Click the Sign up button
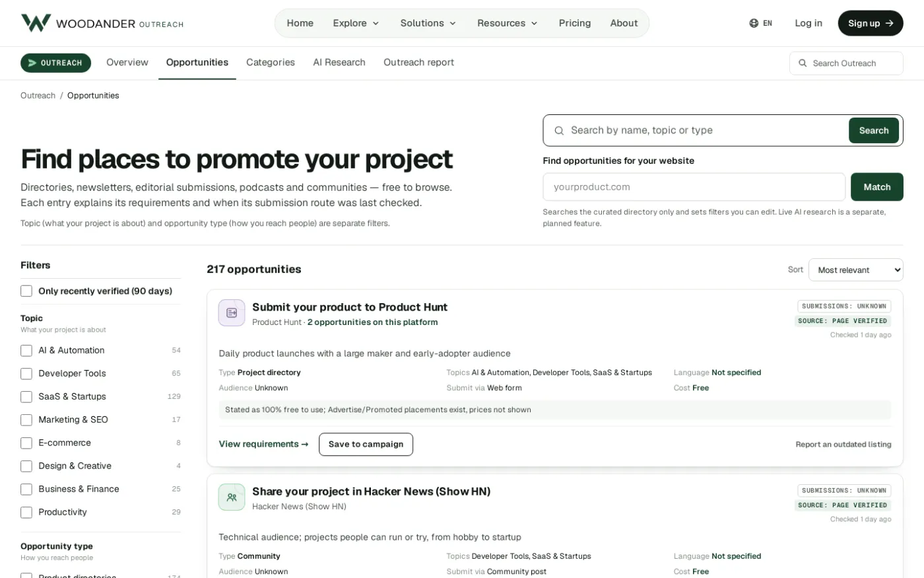The image size is (924, 578). pyautogui.click(x=871, y=23)
